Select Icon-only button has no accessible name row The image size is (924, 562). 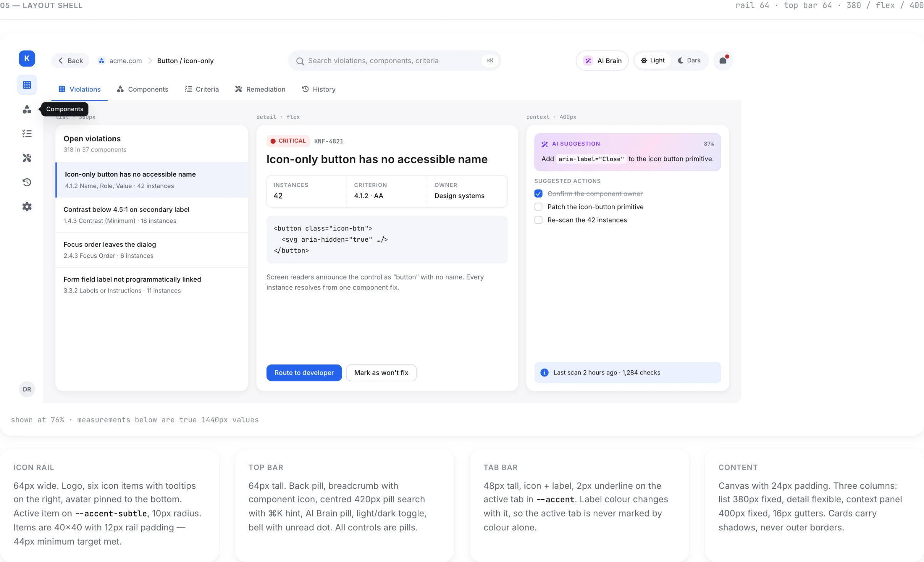[152, 180]
